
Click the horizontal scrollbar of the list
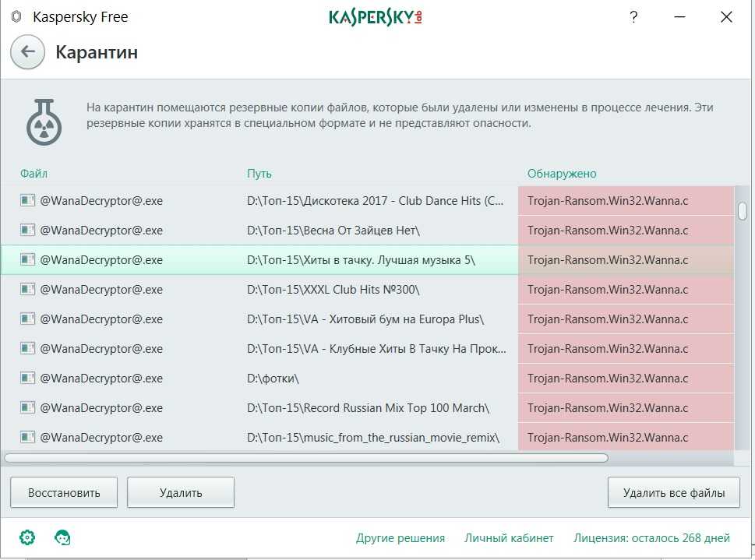tap(306, 457)
